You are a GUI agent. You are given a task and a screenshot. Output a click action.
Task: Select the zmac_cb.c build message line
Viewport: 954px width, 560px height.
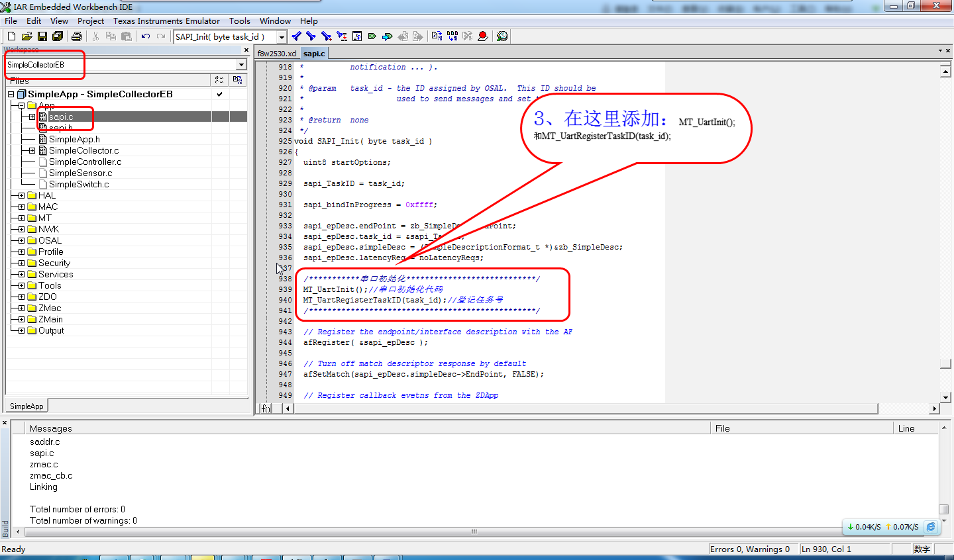(x=51, y=475)
